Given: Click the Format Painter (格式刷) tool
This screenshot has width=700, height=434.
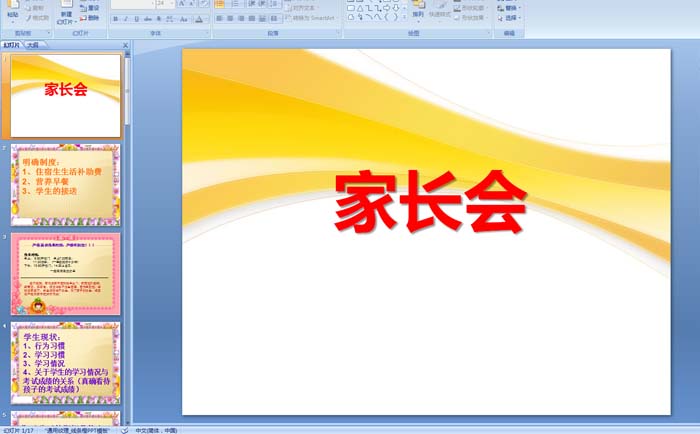Looking at the screenshot, I should (x=38, y=18).
